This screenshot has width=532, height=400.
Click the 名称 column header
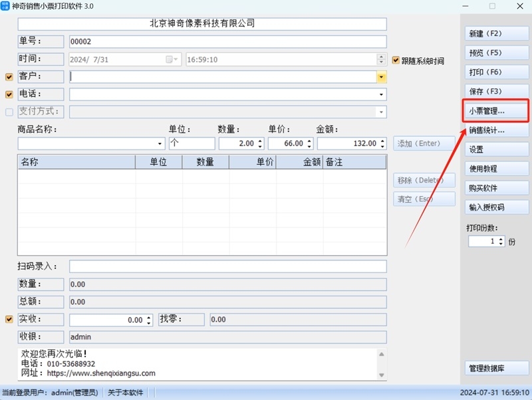76,162
